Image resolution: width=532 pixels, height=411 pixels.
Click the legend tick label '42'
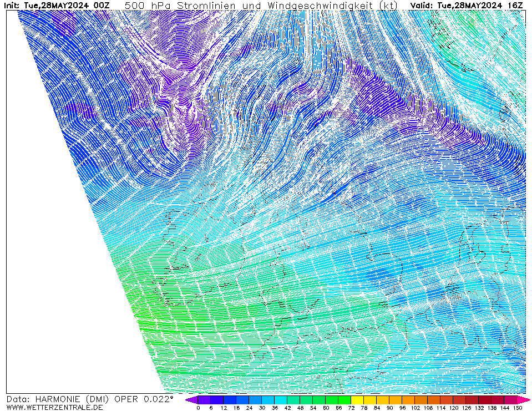(288, 408)
